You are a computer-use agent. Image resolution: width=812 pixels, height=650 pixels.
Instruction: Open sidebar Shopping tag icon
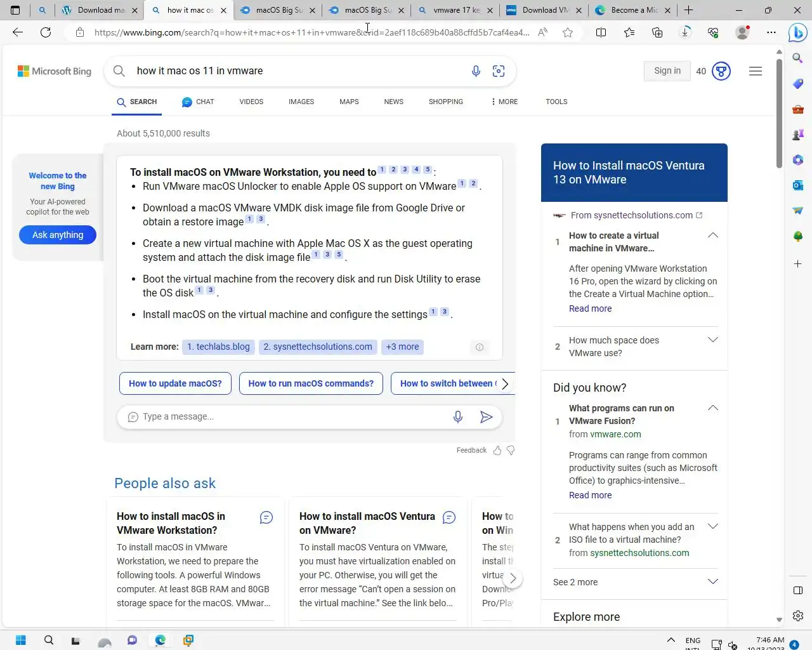(798, 84)
